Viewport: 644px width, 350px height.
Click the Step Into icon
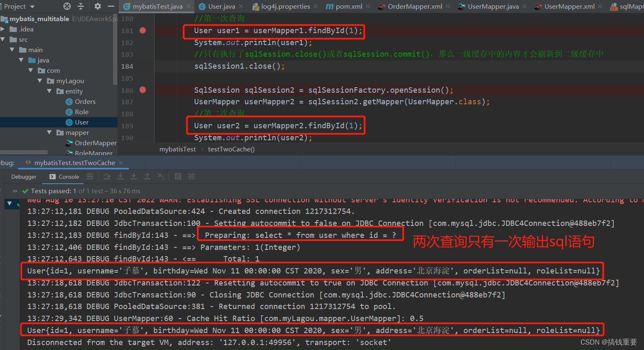[134, 177]
